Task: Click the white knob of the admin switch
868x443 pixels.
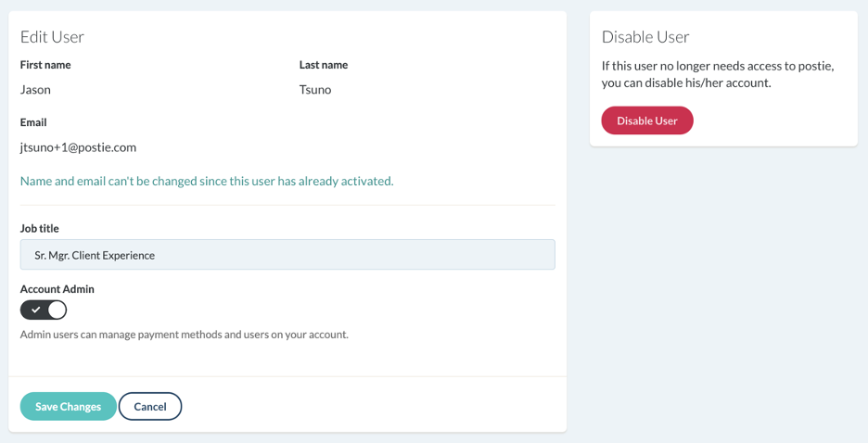Action: pyautogui.click(x=57, y=310)
